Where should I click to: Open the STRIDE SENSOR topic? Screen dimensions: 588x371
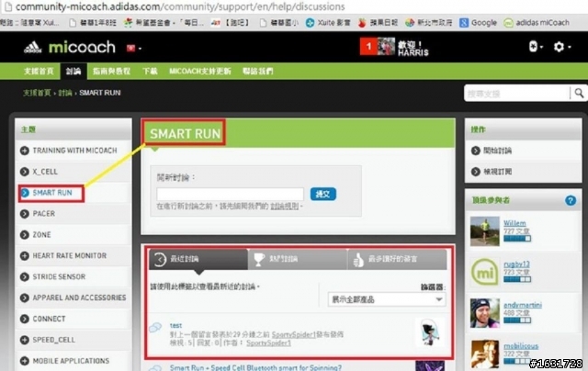pos(59,276)
